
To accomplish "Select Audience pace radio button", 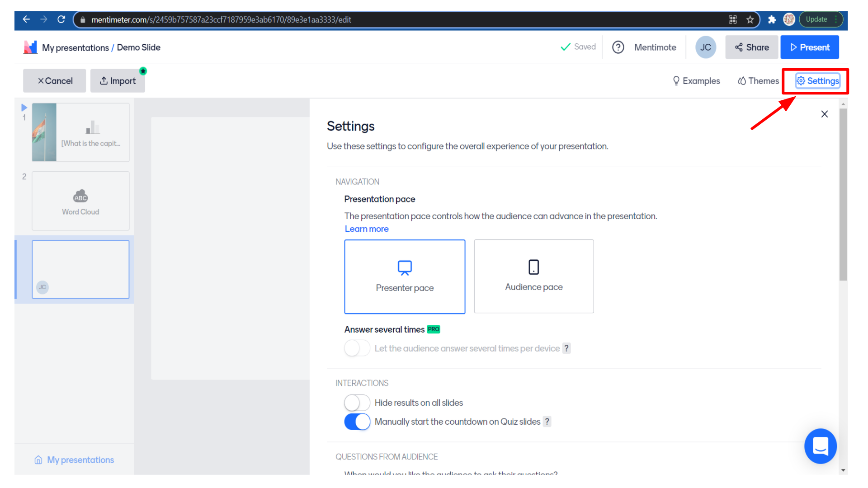I will pyautogui.click(x=533, y=276).
